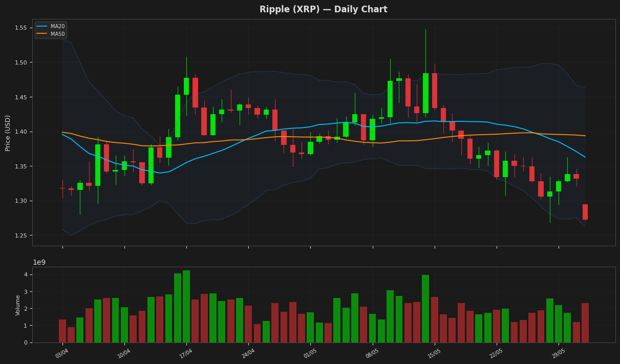
Task: Click the 1.35 price tick label
Action: coord(22,166)
